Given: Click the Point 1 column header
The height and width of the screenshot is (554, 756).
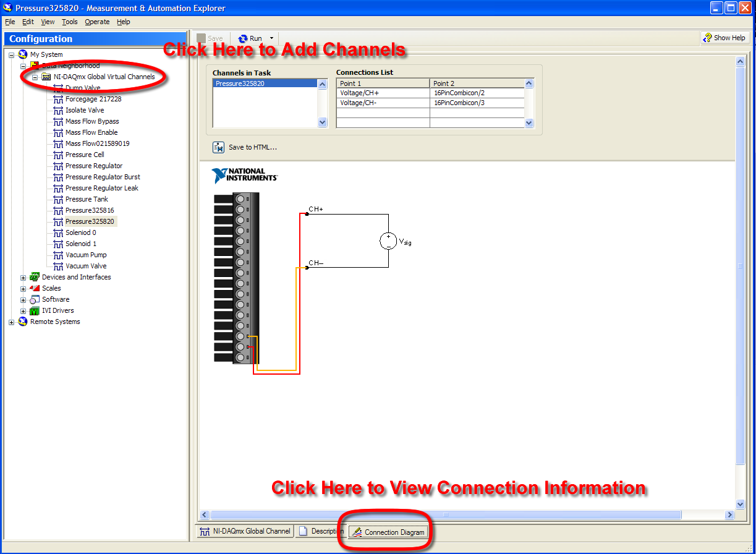Looking at the screenshot, I should click(x=383, y=83).
